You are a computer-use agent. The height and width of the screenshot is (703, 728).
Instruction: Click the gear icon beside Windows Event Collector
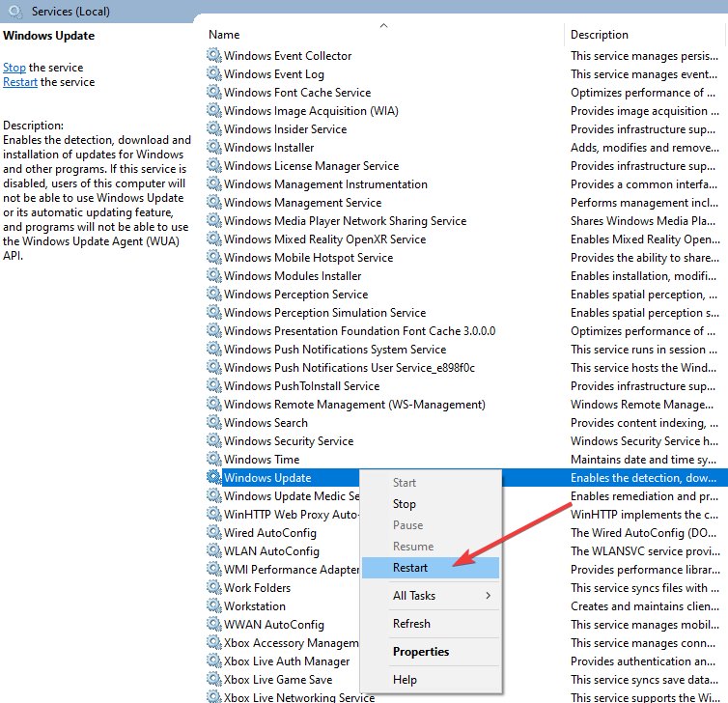click(x=213, y=55)
